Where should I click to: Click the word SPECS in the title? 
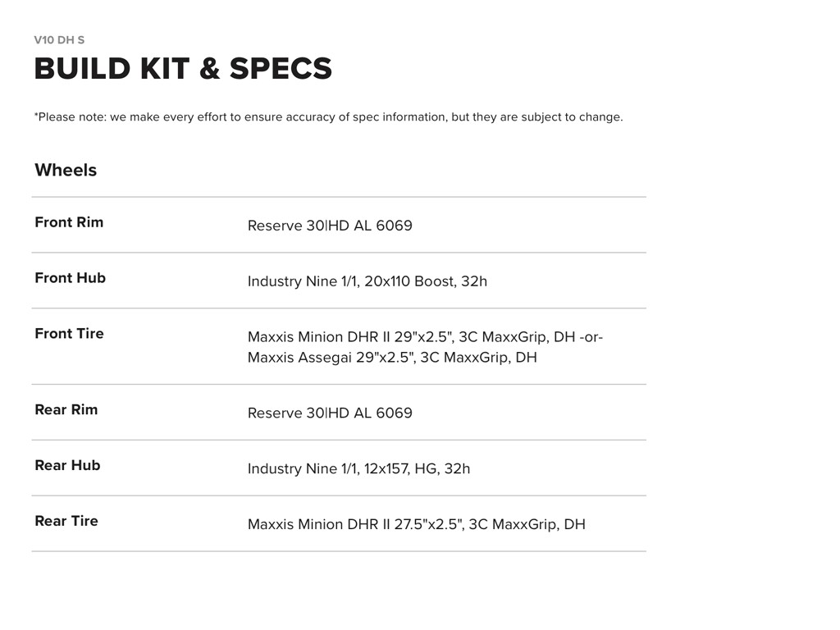point(281,69)
